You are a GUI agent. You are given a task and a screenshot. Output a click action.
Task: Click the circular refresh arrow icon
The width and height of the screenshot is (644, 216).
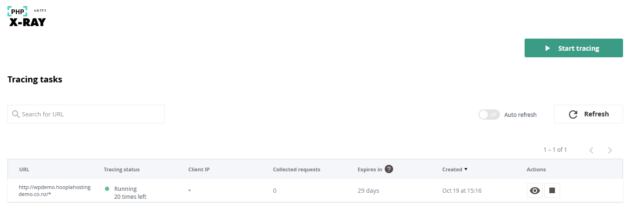pyautogui.click(x=573, y=115)
